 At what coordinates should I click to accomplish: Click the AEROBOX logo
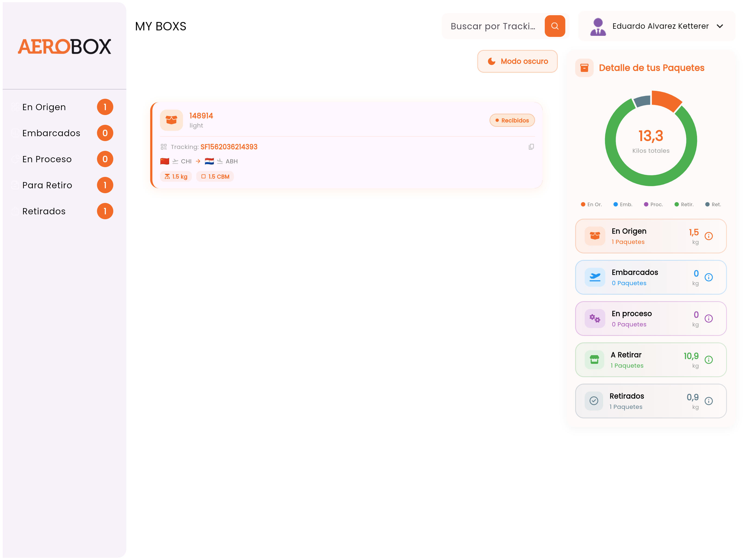click(x=64, y=46)
